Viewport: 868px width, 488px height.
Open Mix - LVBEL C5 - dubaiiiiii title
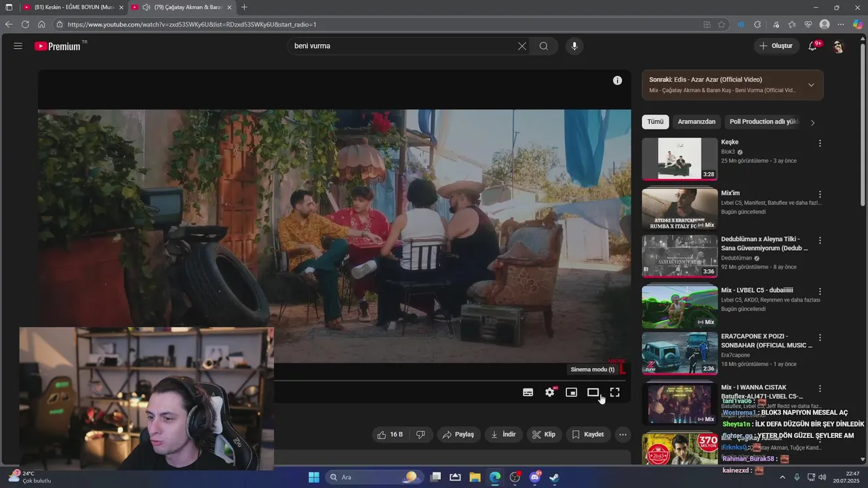(x=757, y=290)
